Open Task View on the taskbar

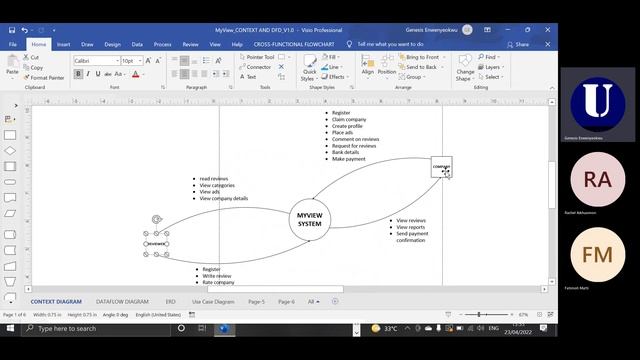[x=202, y=329]
